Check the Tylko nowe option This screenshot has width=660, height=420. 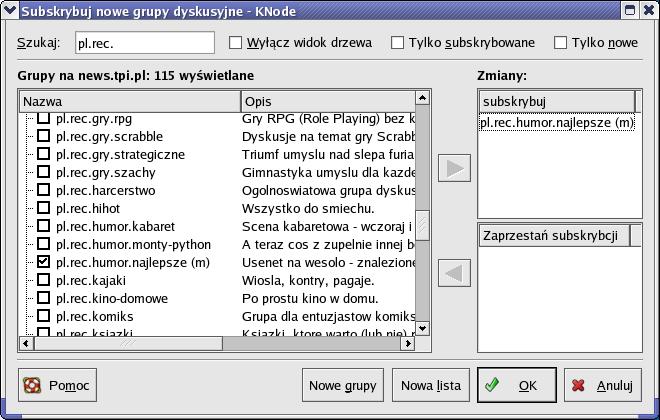pyautogui.click(x=560, y=43)
